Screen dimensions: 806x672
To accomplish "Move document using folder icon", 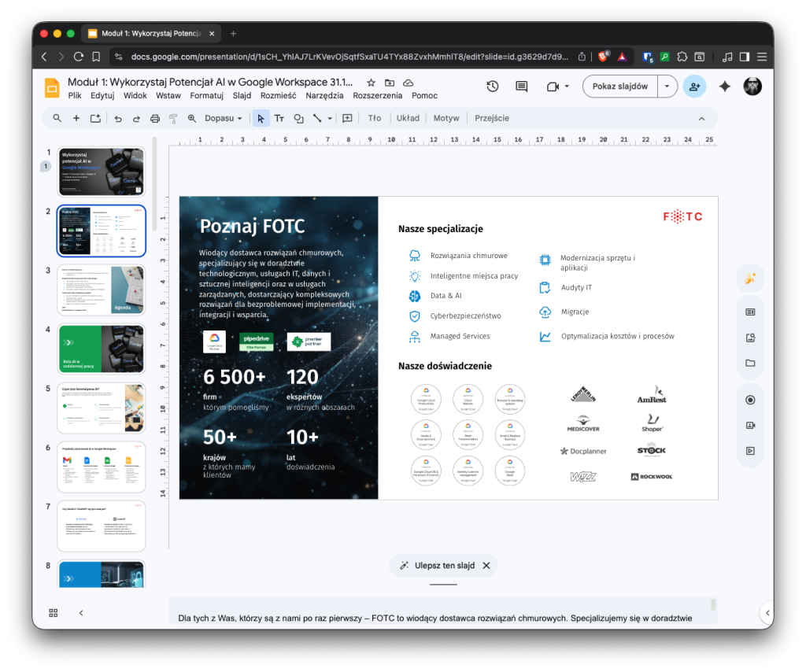I will click(390, 83).
